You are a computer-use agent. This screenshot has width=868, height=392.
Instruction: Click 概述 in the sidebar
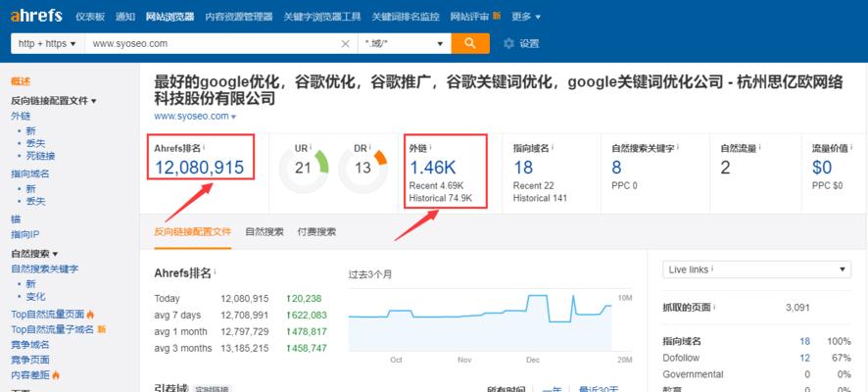point(21,81)
